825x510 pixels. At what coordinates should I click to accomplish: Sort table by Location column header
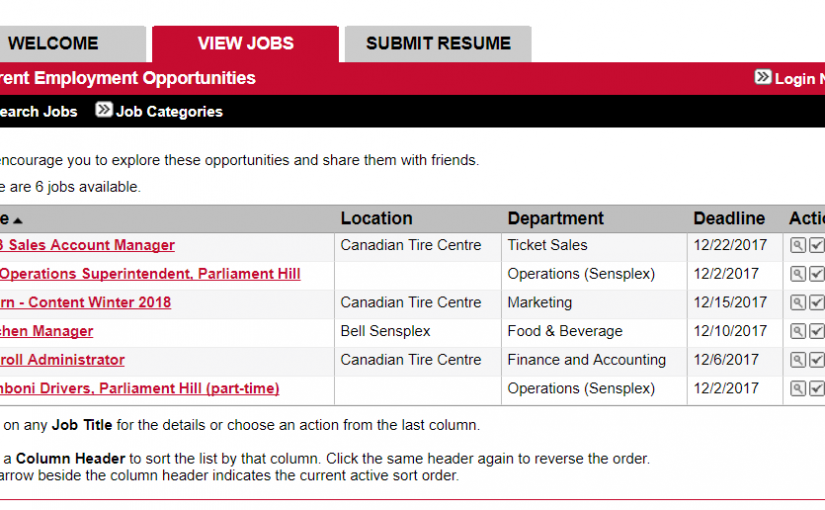376,218
